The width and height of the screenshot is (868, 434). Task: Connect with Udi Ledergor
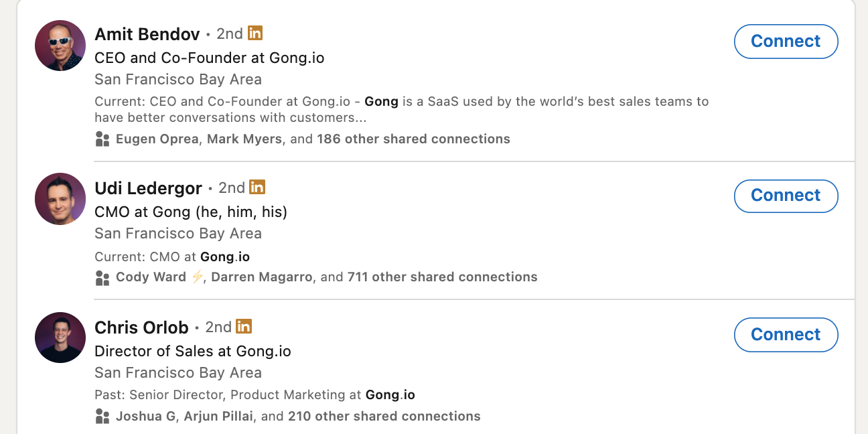tap(786, 196)
